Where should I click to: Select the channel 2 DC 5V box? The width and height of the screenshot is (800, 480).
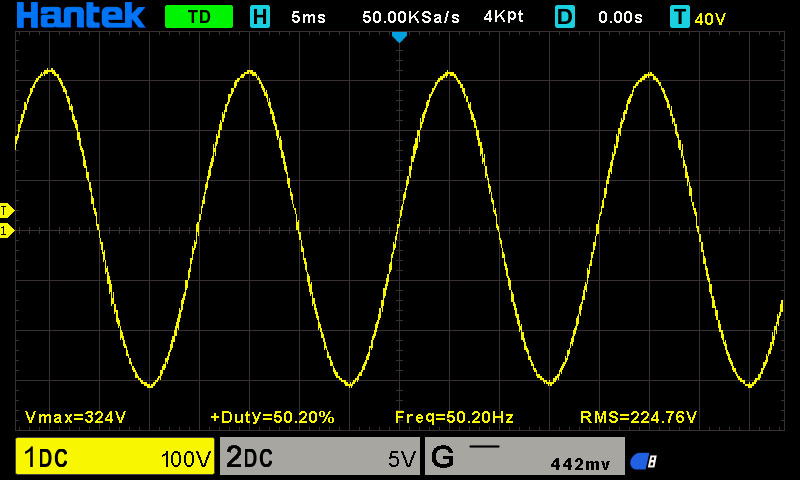coord(320,456)
